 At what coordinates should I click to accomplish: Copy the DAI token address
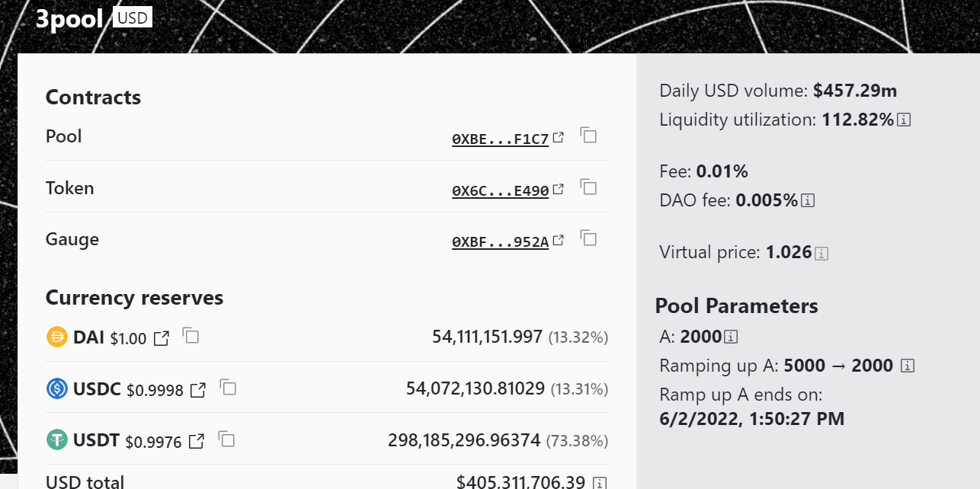191,336
